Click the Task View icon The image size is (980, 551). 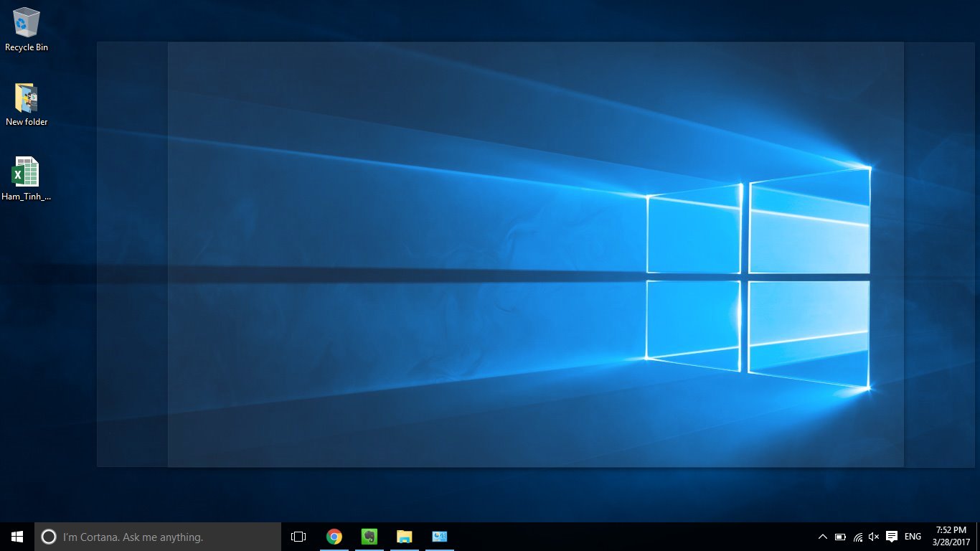[297, 536]
